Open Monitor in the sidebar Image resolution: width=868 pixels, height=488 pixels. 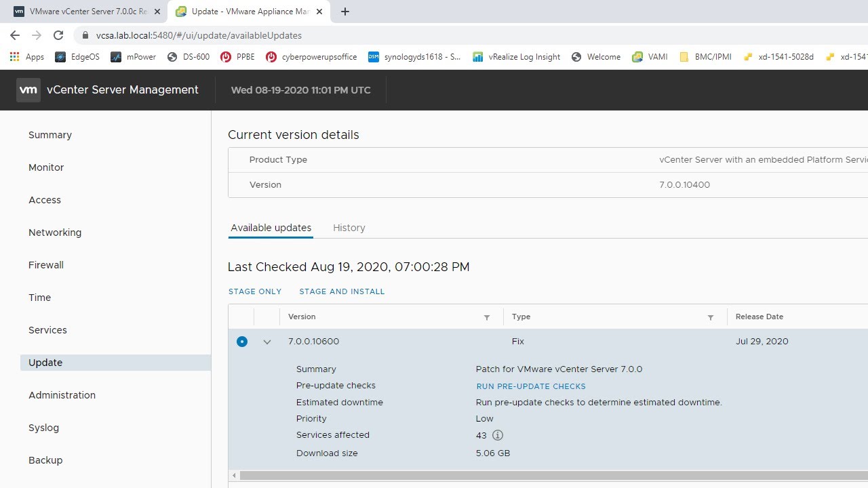pyautogui.click(x=46, y=167)
